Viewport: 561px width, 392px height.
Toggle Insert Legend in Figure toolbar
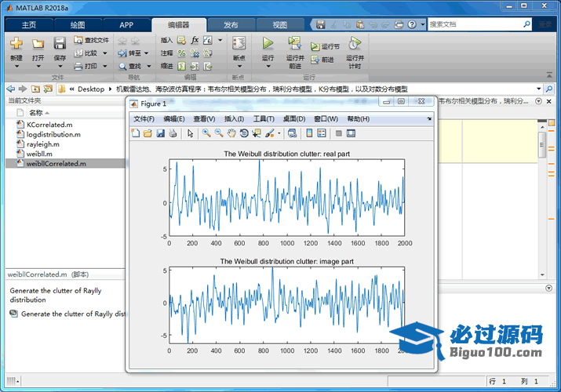[x=322, y=133]
